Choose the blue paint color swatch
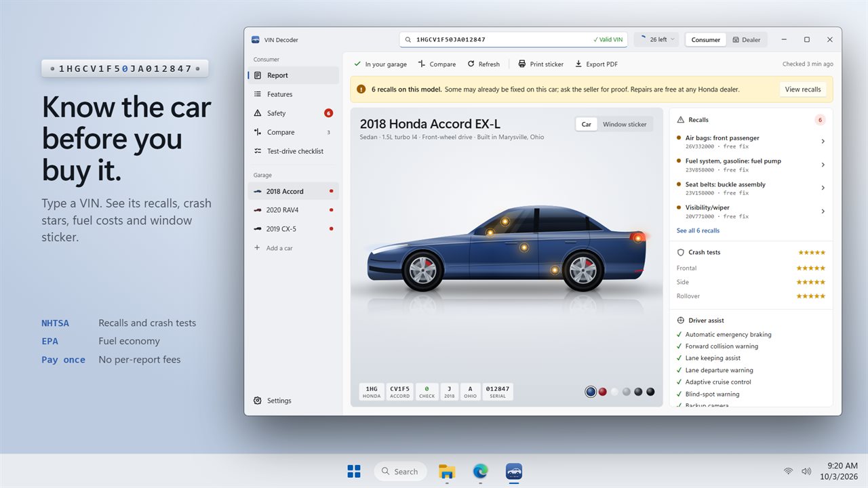The width and height of the screenshot is (868, 488). 591,392
